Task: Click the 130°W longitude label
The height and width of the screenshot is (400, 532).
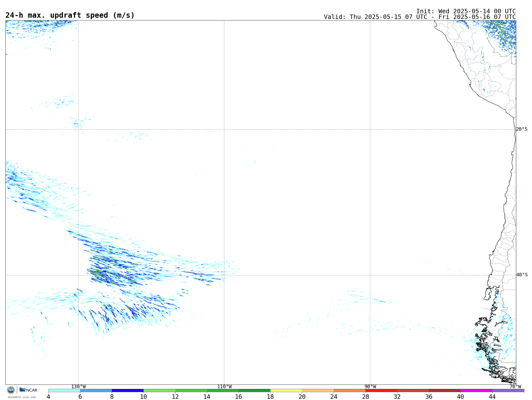Action: click(79, 387)
